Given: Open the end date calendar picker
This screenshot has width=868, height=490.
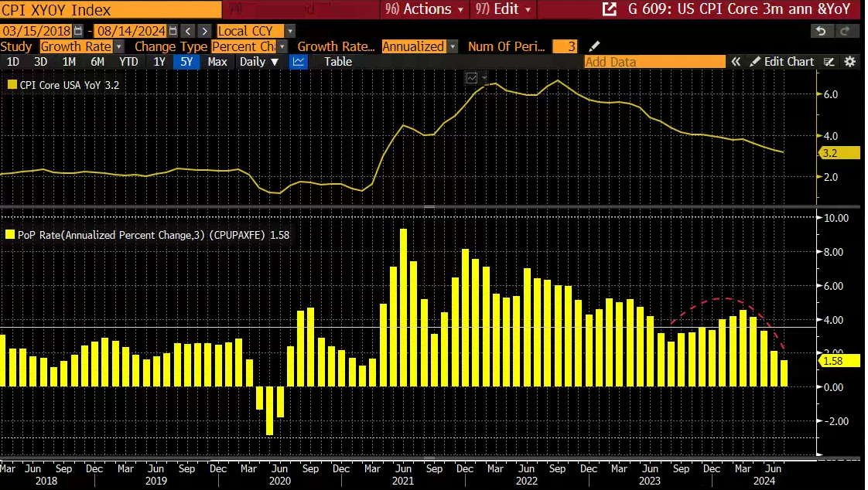Looking at the screenshot, I should click(172, 31).
